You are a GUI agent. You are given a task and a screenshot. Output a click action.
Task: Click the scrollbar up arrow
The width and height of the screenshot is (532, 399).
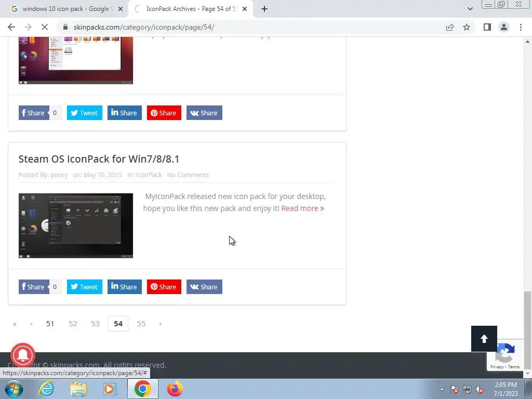tap(527, 42)
